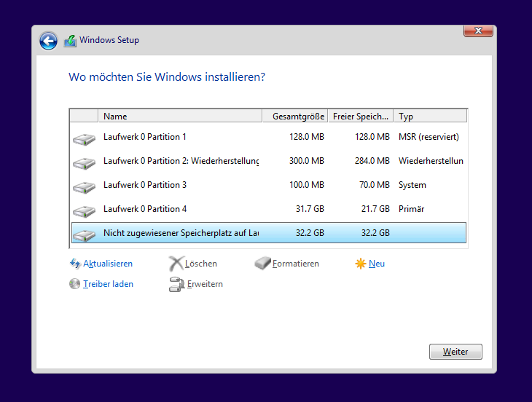The image size is (532, 402).
Task: Click the 21.7 GB free space cell
Action: tap(375, 209)
